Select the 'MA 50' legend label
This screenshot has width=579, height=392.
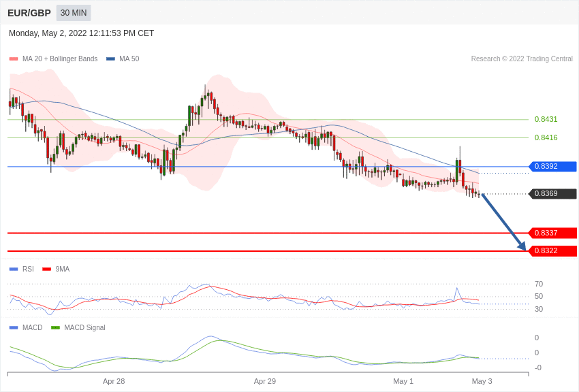129,59
